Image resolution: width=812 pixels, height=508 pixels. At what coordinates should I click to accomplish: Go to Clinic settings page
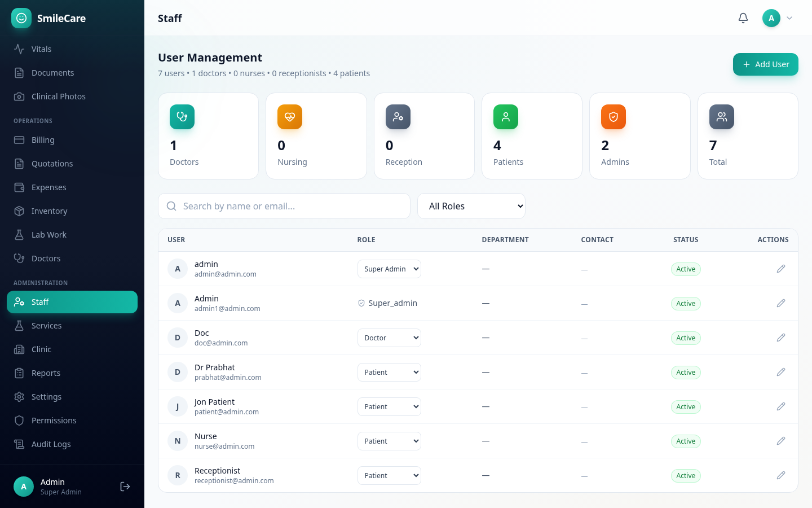pyautogui.click(x=72, y=349)
